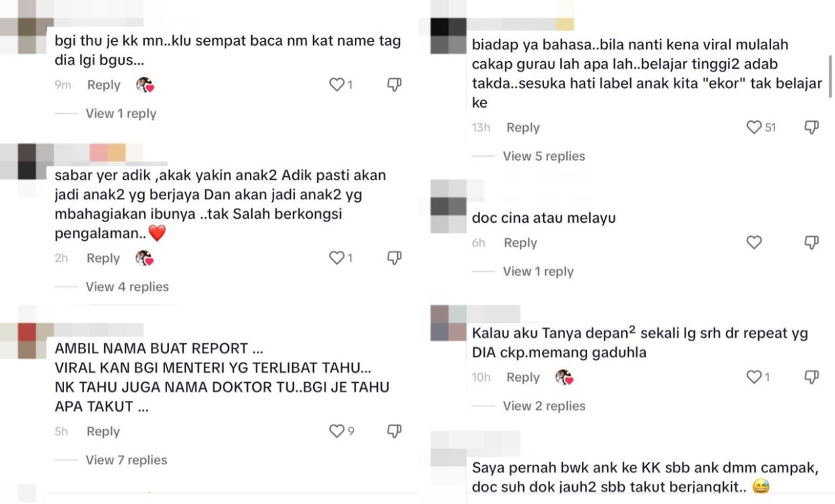
Task: Dislike the 'Kalau aku Tanya depan' comment
Action: click(x=812, y=377)
